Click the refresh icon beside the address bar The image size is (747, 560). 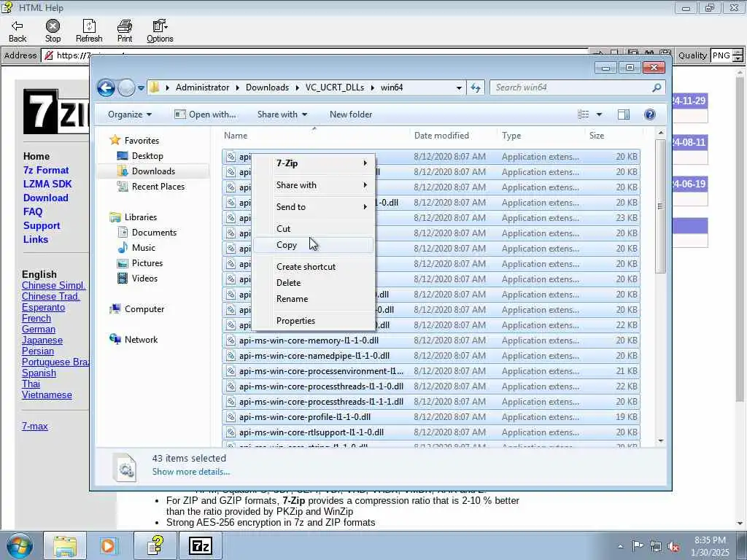[476, 87]
